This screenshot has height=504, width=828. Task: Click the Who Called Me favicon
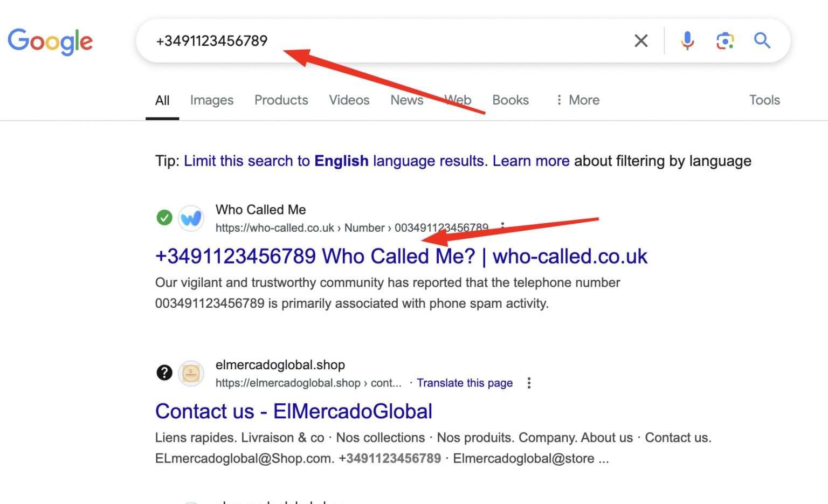pos(191,218)
